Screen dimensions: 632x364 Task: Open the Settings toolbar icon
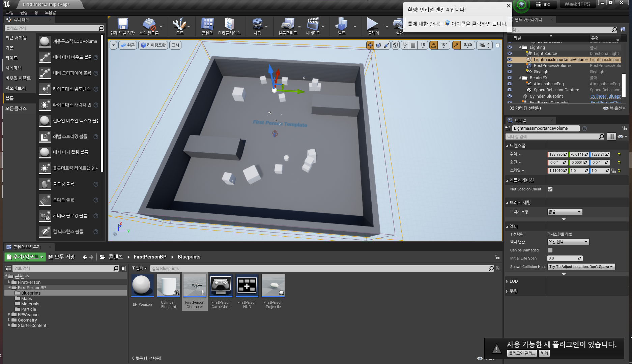(257, 26)
